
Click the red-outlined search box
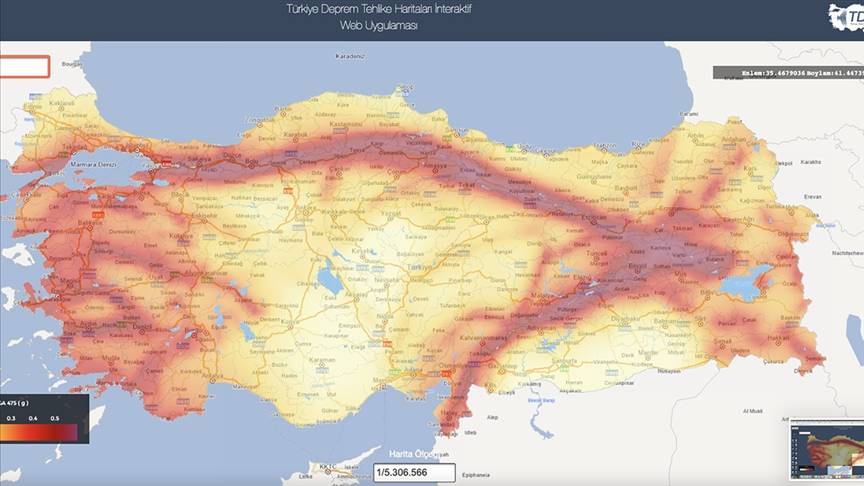24,67
